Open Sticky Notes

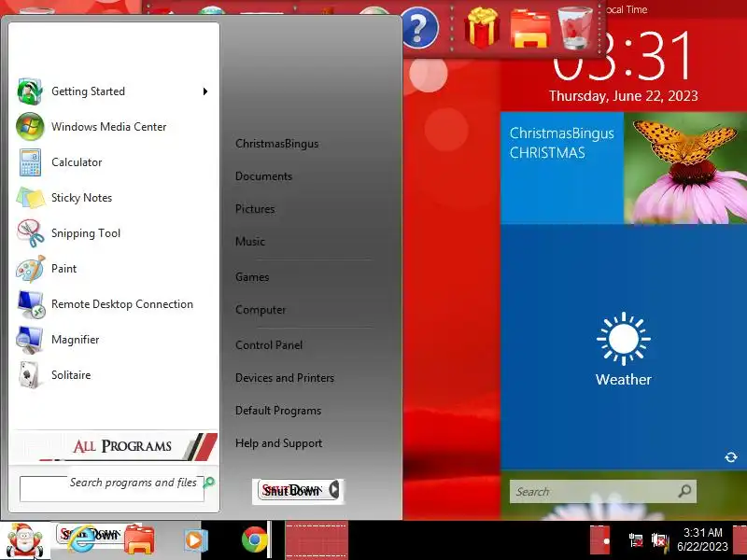pos(112,198)
